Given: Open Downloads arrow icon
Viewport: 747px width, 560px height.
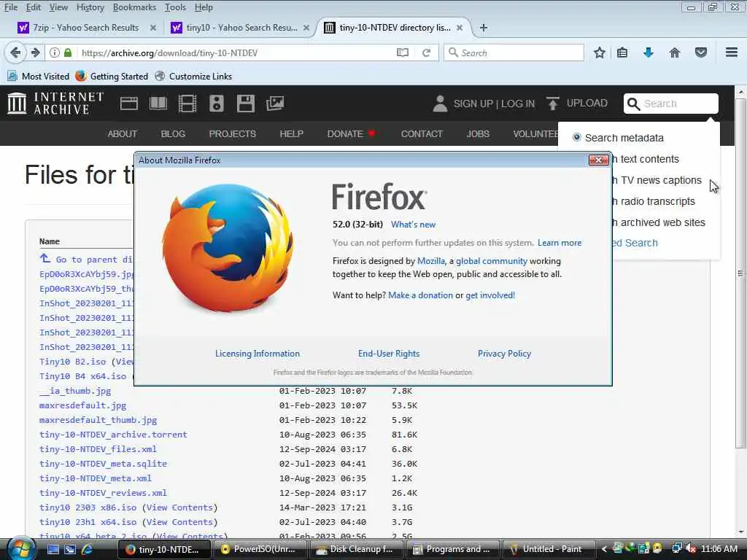Looking at the screenshot, I should click(649, 52).
